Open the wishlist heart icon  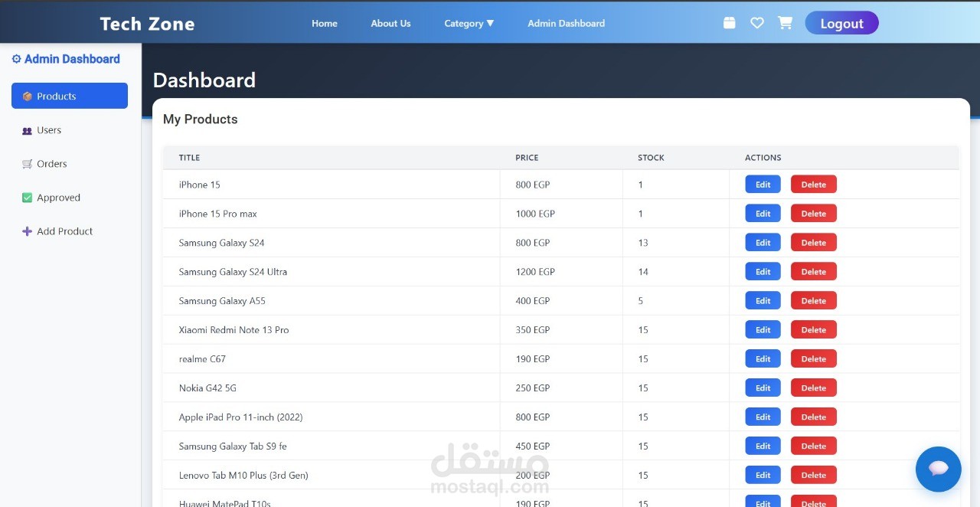[757, 23]
